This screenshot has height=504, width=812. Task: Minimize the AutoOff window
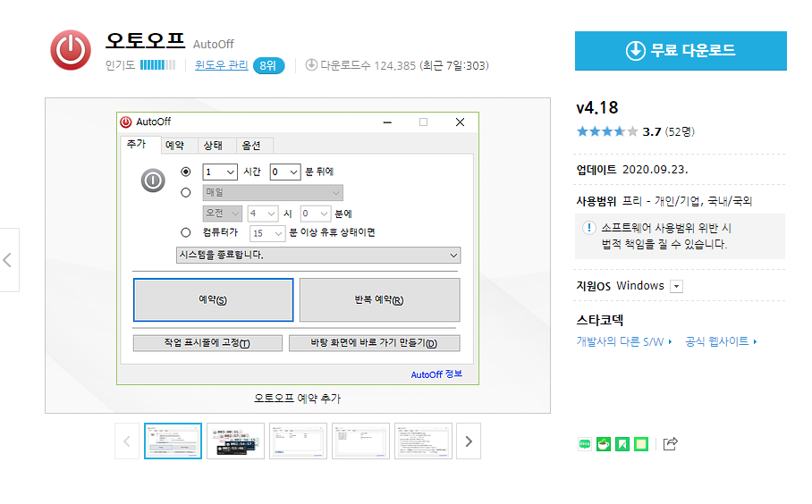[387, 122]
